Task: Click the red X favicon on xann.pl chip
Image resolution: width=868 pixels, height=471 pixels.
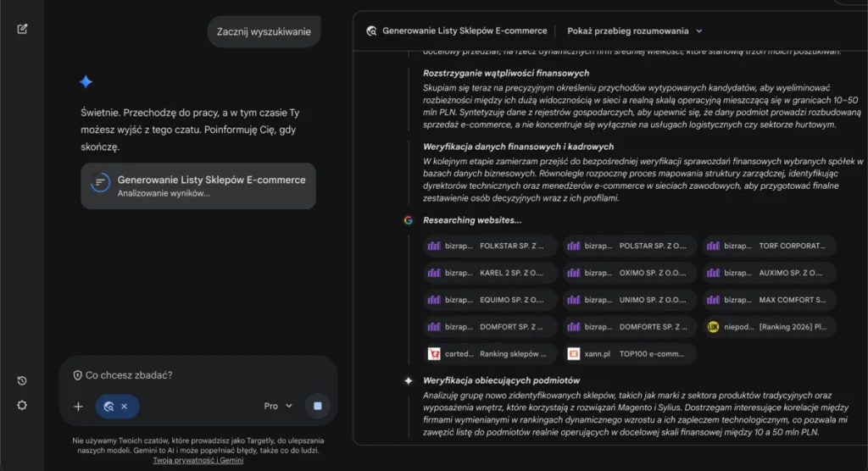Action: tap(574, 354)
